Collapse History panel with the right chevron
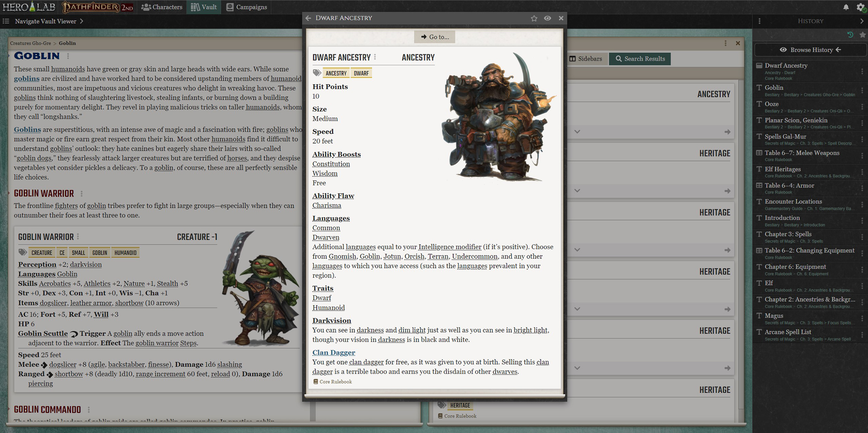Screen dimensions: 868x433 (x=862, y=21)
